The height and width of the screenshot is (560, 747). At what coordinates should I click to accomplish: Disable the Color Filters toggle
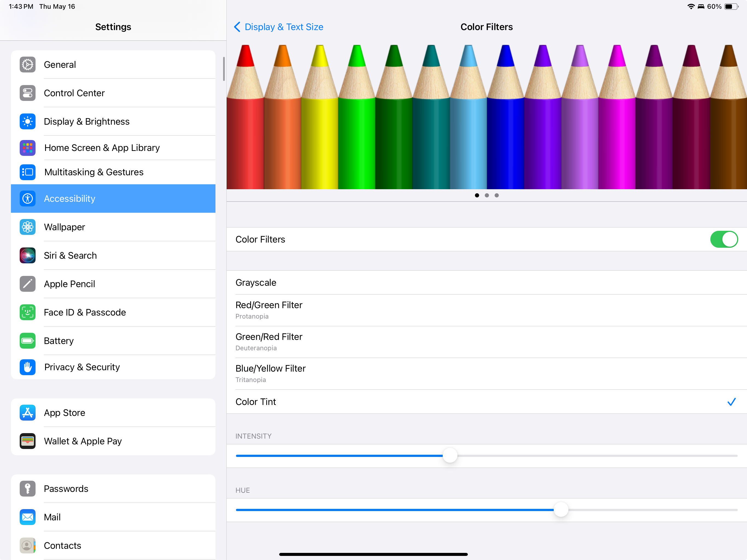[724, 239]
